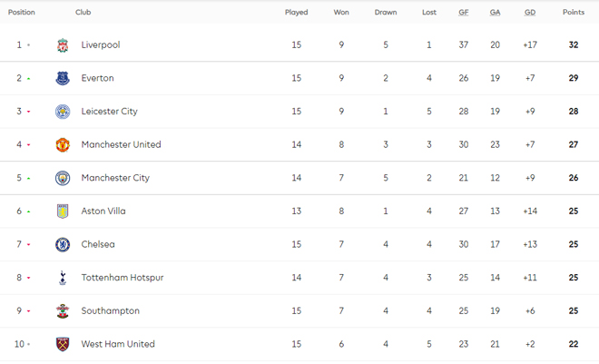Click the Manchester City badge

(63, 178)
